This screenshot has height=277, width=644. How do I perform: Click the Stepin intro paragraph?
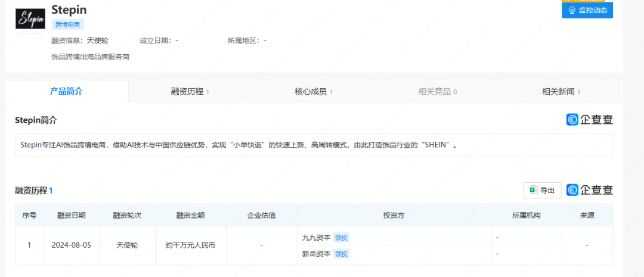238,145
